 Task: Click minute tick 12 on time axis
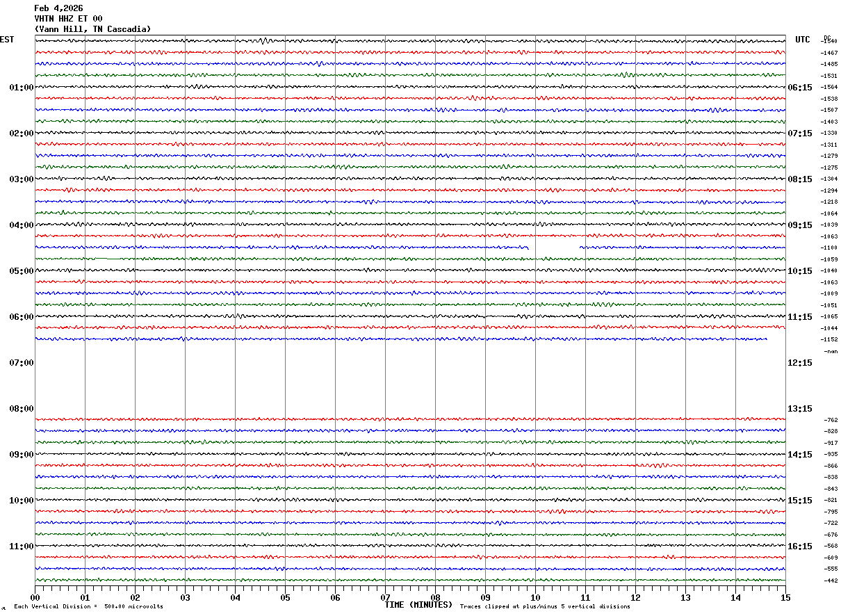point(635,597)
